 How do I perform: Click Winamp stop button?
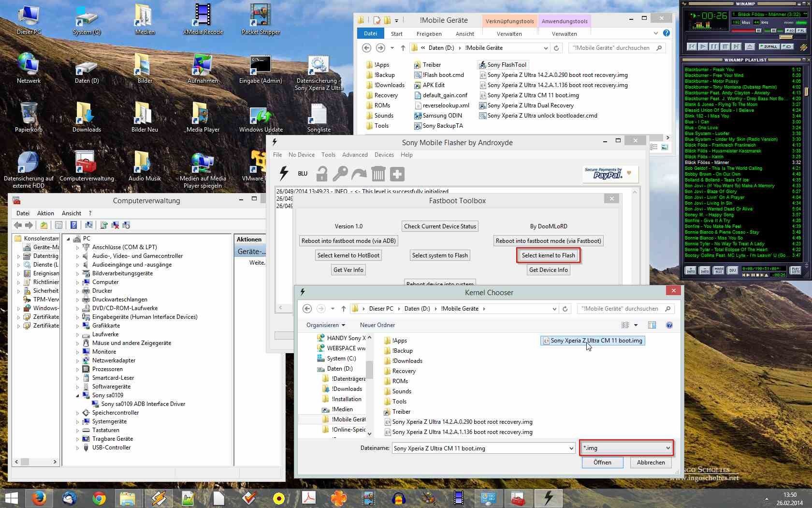[725, 46]
